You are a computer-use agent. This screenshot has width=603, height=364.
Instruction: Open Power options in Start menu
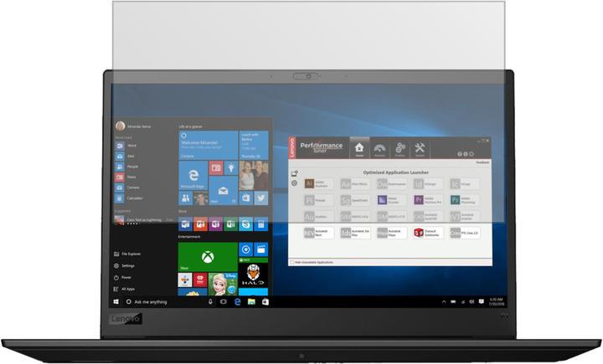[x=122, y=277]
